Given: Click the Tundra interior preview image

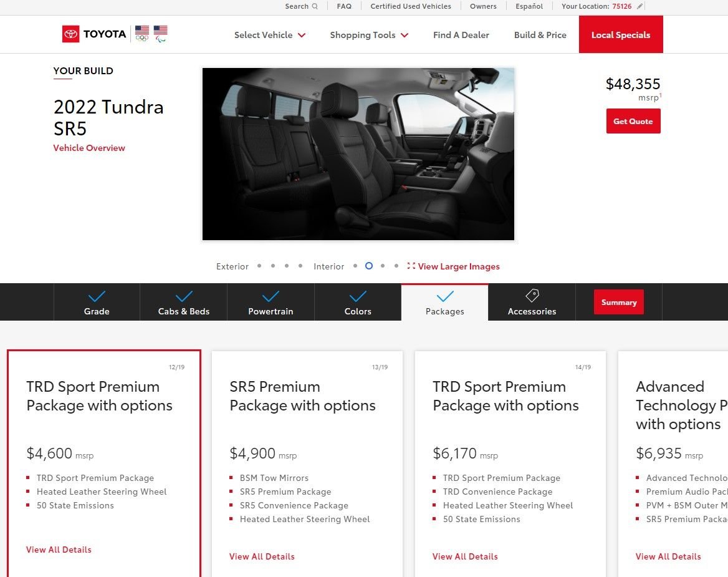Looking at the screenshot, I should pyautogui.click(x=358, y=154).
